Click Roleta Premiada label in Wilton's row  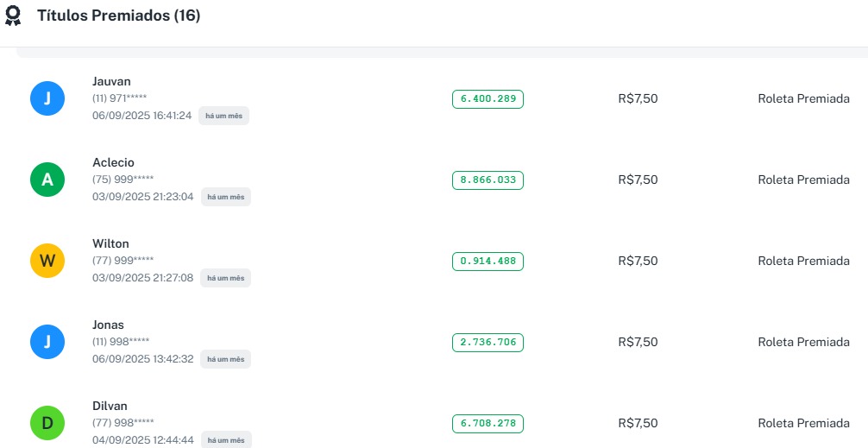click(803, 261)
